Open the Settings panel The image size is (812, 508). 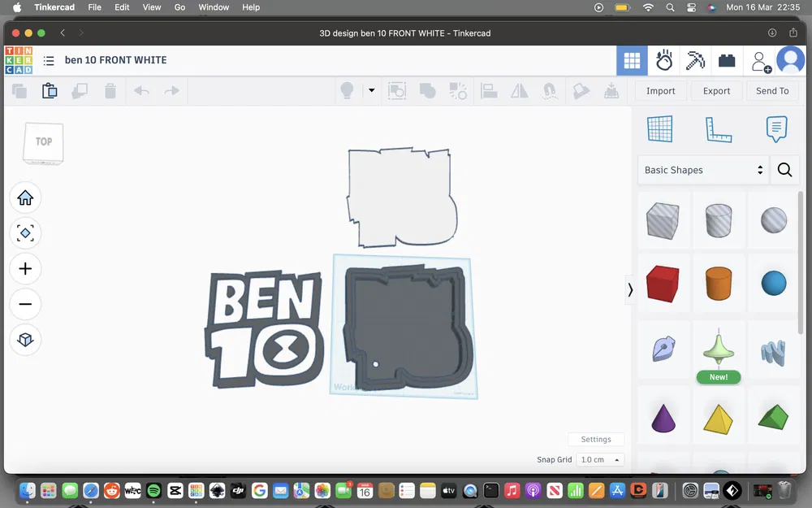pyautogui.click(x=596, y=439)
